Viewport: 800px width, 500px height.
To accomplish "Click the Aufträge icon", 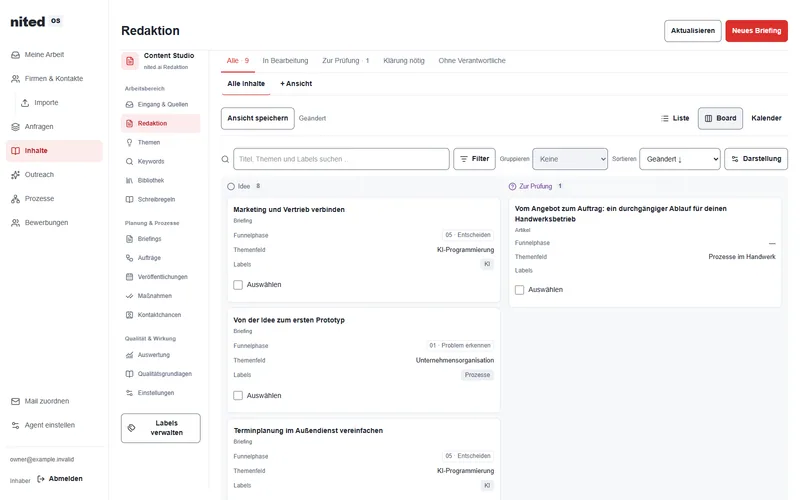I will 130,258.
